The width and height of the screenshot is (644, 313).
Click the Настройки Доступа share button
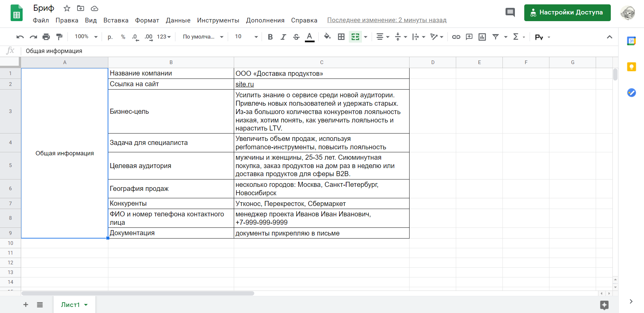(x=567, y=13)
